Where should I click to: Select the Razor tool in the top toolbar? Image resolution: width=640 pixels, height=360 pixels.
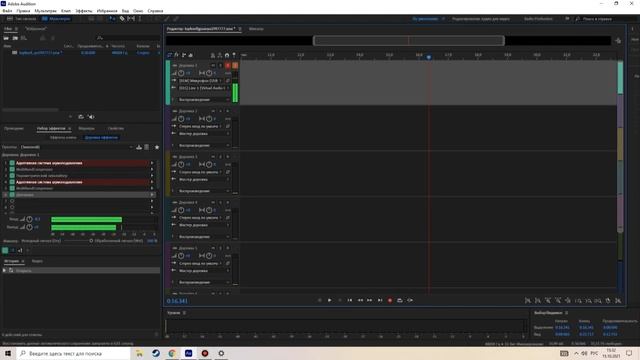(122, 19)
